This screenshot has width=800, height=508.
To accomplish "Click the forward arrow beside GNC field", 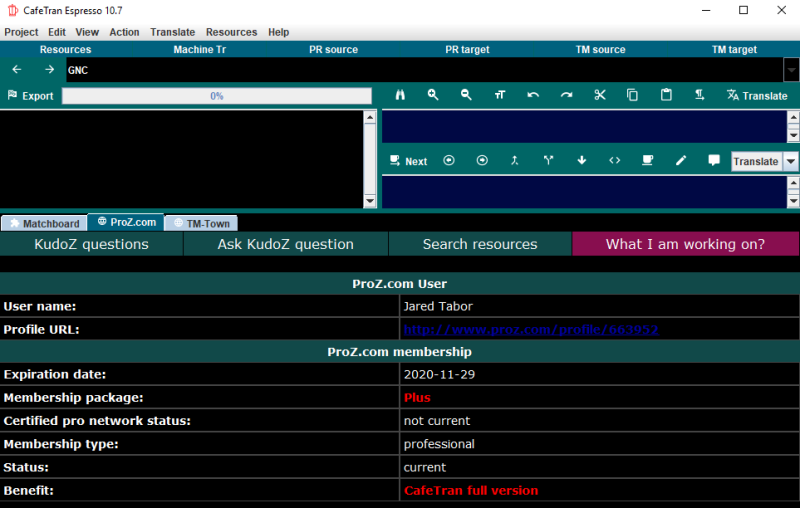I will click(x=49, y=69).
